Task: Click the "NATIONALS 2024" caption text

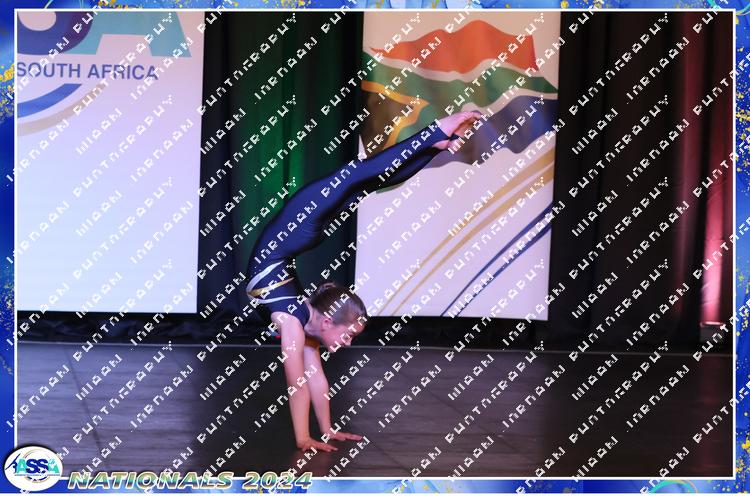Action: tap(190, 480)
